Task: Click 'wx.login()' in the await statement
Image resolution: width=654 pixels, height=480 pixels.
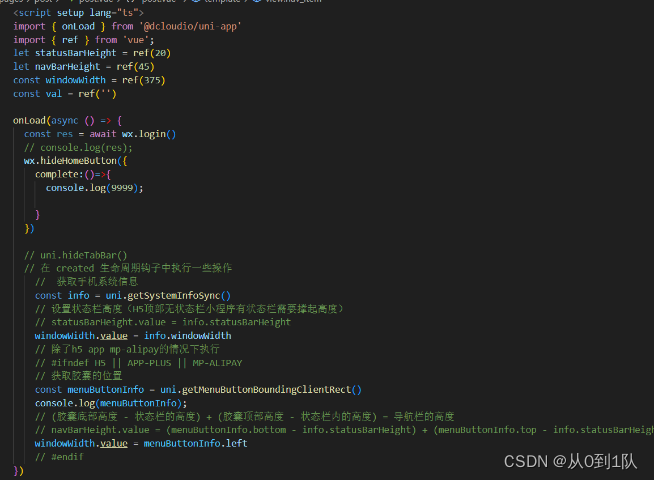Action: coord(149,134)
